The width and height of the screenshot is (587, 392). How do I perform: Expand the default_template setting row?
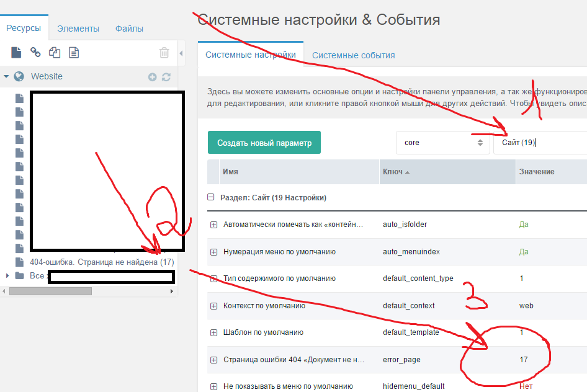tap(213, 333)
